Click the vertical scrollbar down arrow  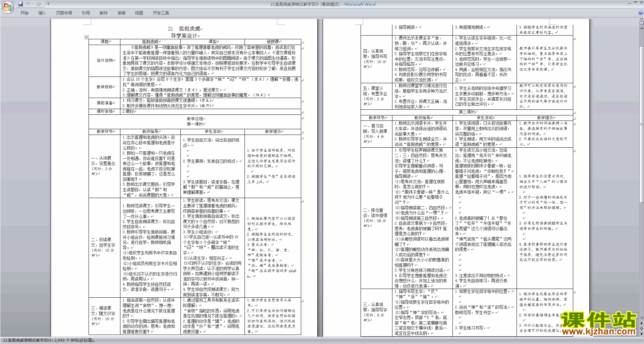[x=641, y=318]
